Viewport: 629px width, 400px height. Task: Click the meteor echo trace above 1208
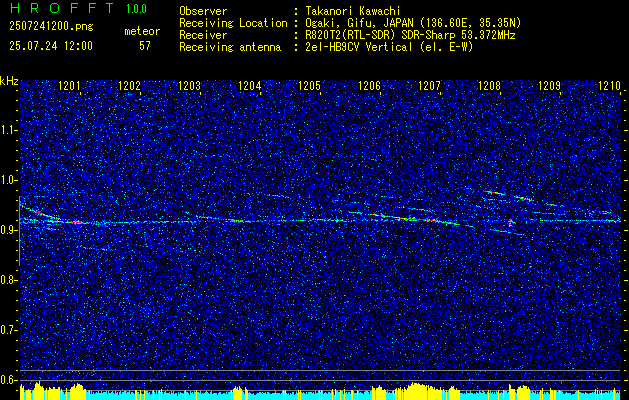[509, 195]
